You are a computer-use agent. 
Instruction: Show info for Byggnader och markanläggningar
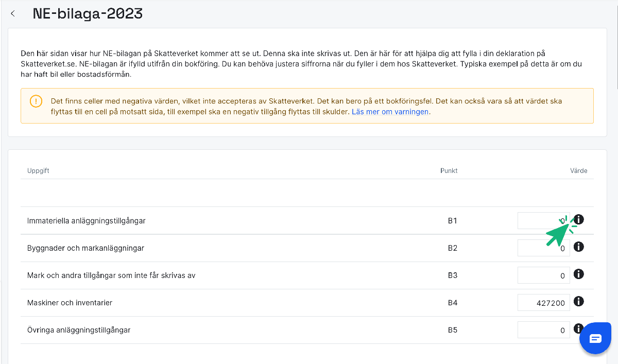pos(579,247)
